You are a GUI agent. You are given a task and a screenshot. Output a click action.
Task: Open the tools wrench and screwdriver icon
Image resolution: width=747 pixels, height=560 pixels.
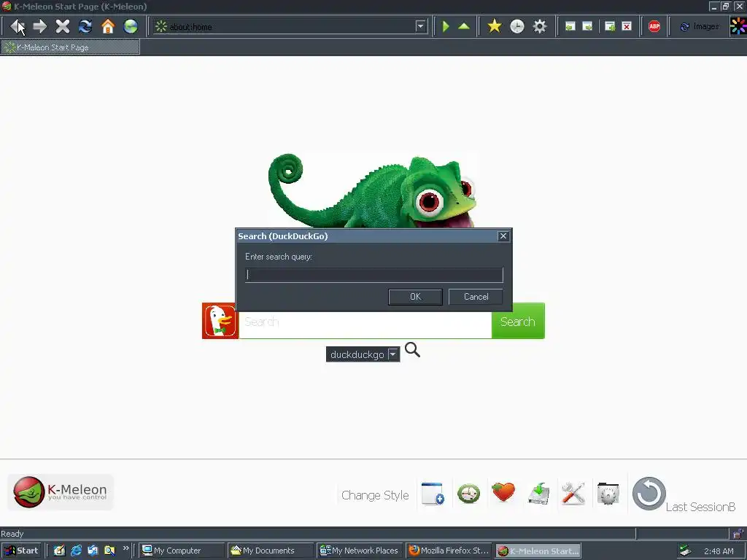point(573,494)
